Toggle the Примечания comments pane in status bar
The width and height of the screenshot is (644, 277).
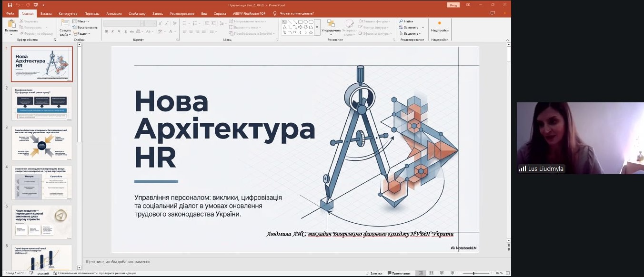[x=398, y=273]
